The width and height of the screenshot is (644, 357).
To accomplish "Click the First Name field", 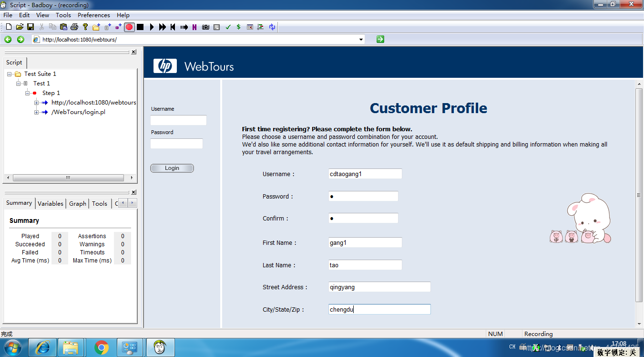I will (365, 243).
